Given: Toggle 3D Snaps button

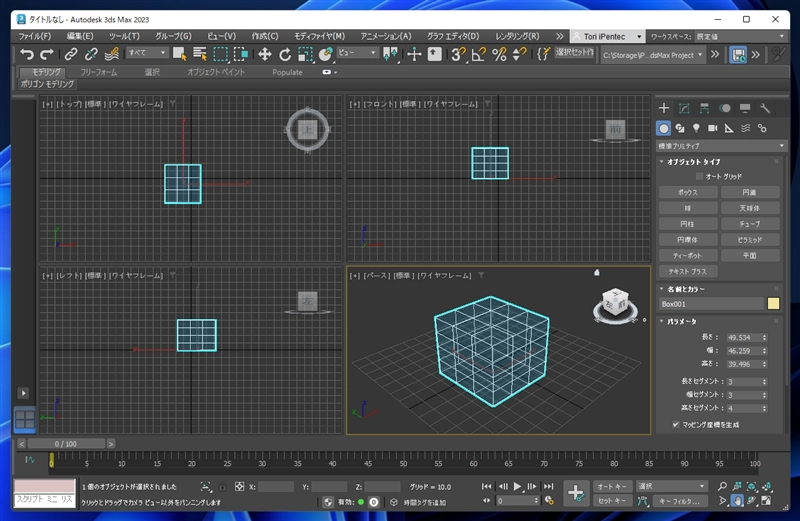Looking at the screenshot, I should (458, 54).
